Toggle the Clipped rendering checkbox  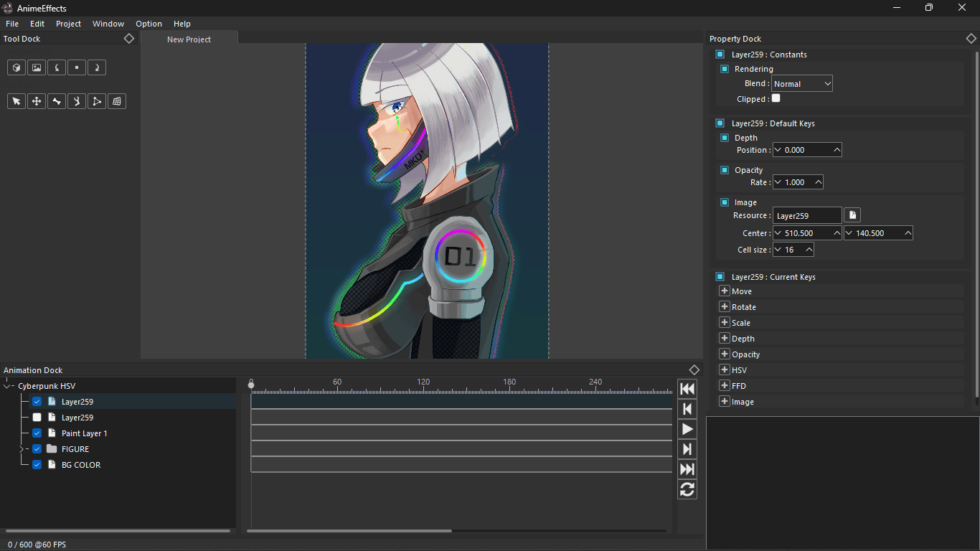coord(775,98)
